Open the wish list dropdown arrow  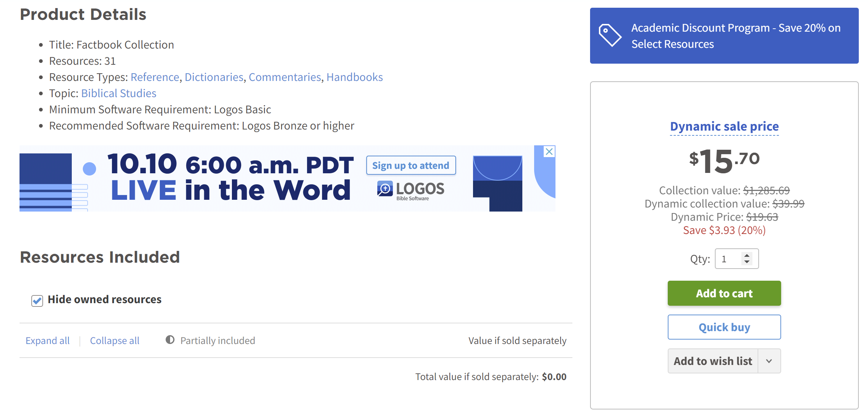[x=769, y=361]
